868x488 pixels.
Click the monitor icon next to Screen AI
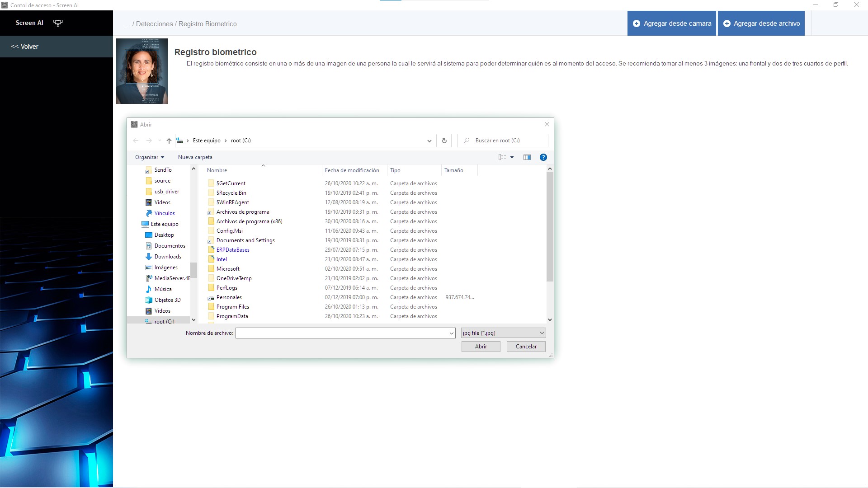click(x=58, y=23)
